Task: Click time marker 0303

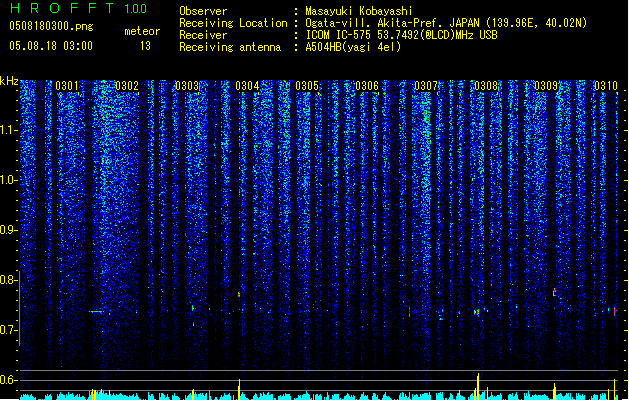Action: pyautogui.click(x=187, y=86)
